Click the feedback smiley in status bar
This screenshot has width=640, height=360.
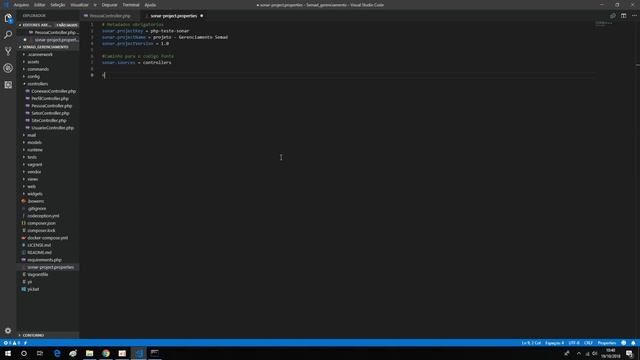point(623,343)
